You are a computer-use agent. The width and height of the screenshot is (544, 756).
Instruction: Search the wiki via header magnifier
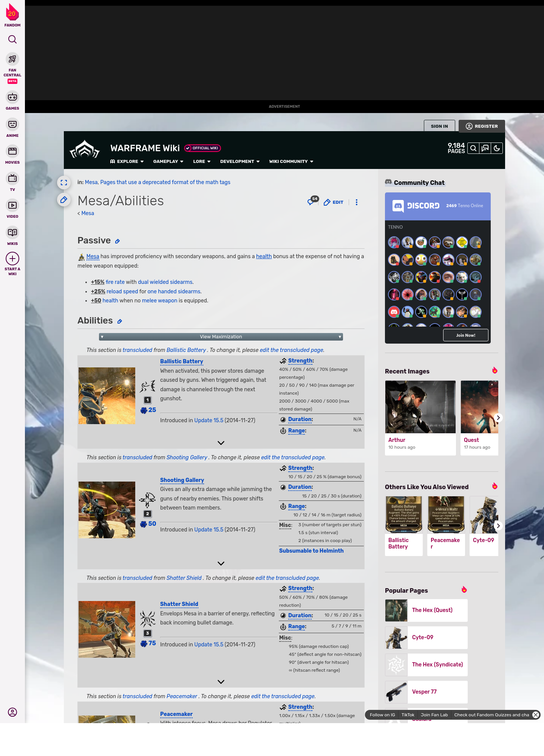point(473,148)
